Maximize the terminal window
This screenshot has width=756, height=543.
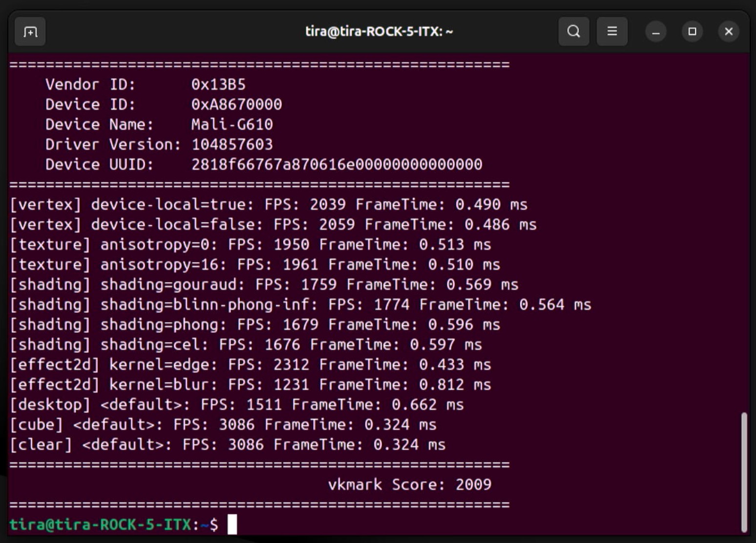point(692,32)
